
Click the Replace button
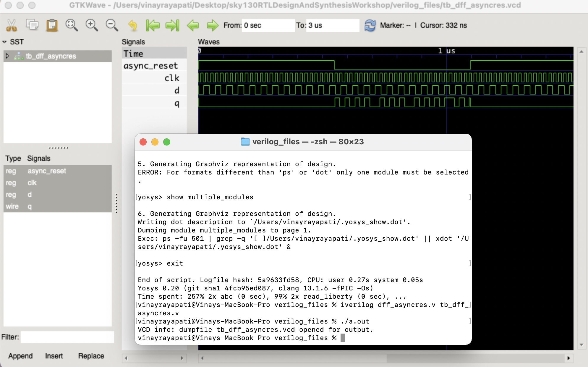click(x=91, y=356)
